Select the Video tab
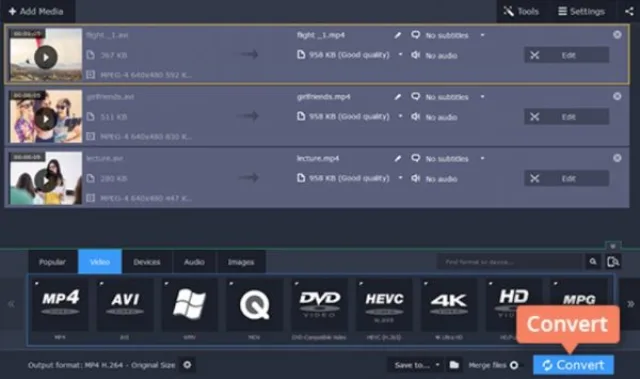The width and height of the screenshot is (640, 379). click(100, 262)
